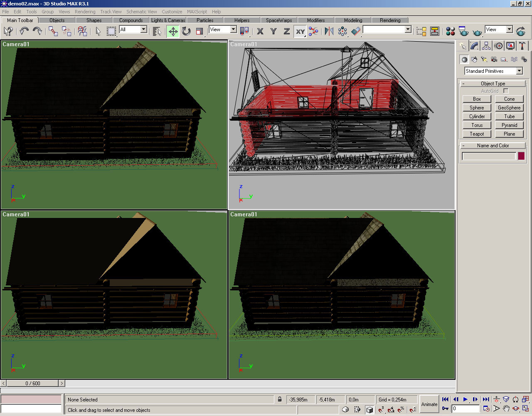The width and height of the screenshot is (532, 416).
Task: Click the Teapot primitive button
Action: (x=477, y=134)
